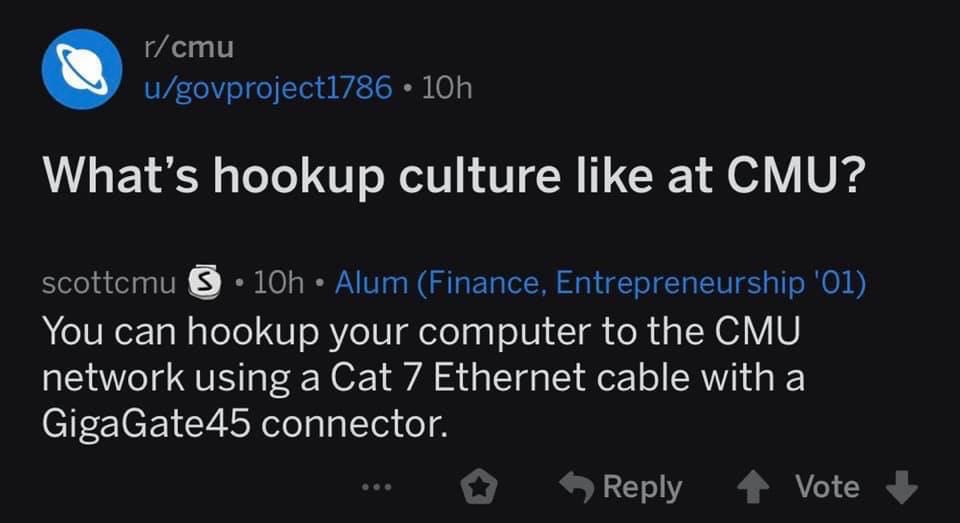Downvote the comment with the down arrow
The width and height of the screenshot is (960, 523).
pyautogui.click(x=902, y=487)
